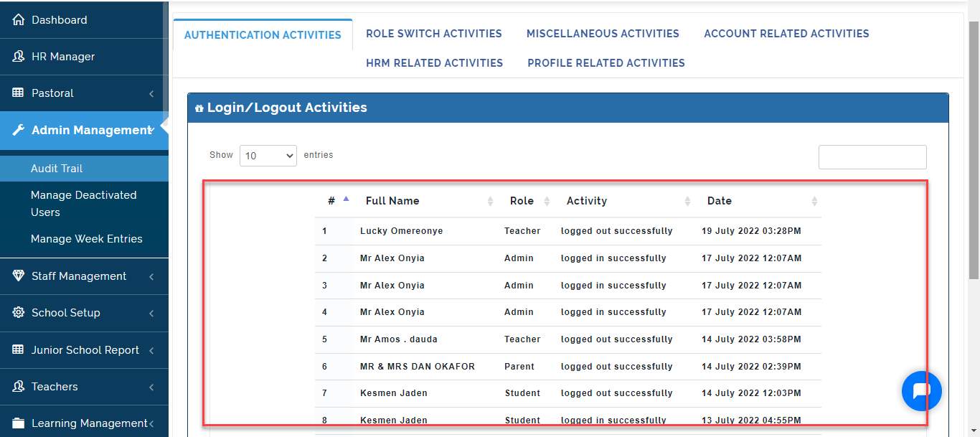Click Mr Alex Onyia in row 4
The width and height of the screenshot is (980, 437).
[392, 312]
